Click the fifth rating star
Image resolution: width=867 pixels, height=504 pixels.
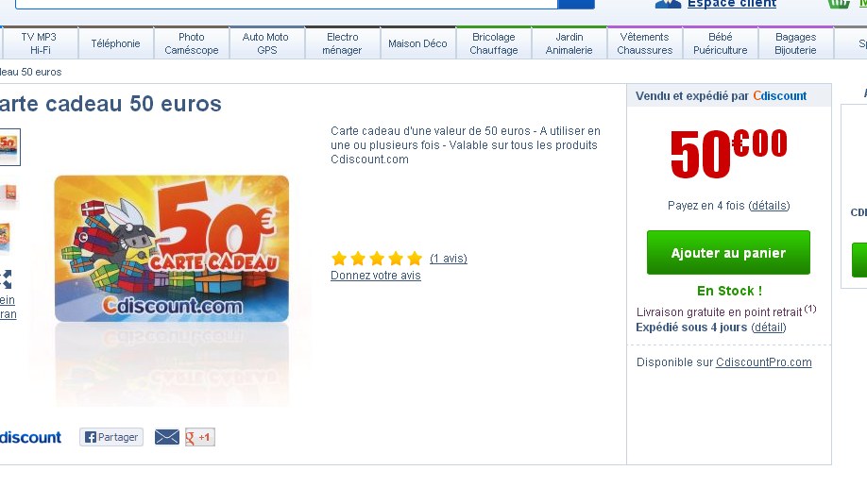tap(415, 258)
